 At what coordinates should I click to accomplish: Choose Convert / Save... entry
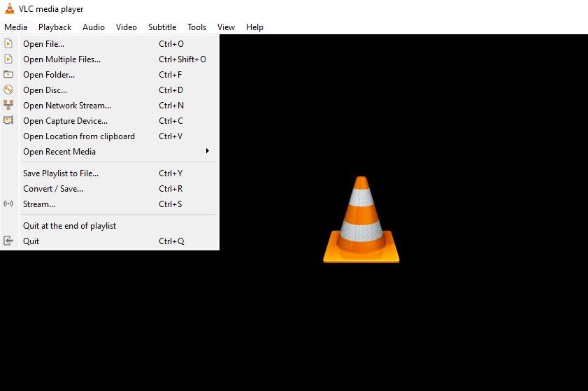pos(110,189)
